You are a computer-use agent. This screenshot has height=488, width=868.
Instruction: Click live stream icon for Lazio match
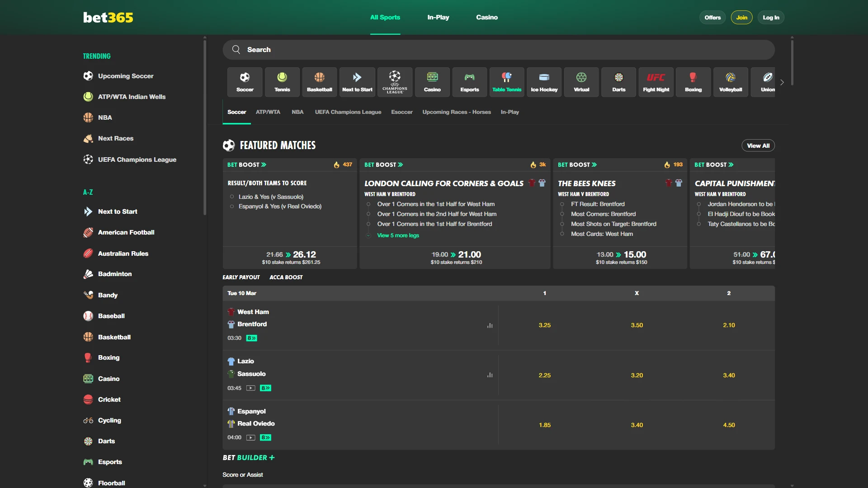251,388
